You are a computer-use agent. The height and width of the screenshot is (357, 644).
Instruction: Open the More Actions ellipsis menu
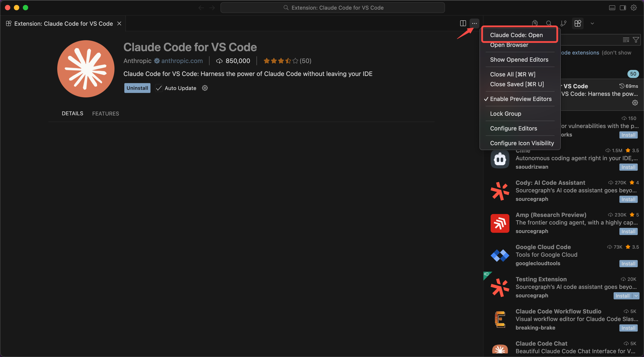474,23
